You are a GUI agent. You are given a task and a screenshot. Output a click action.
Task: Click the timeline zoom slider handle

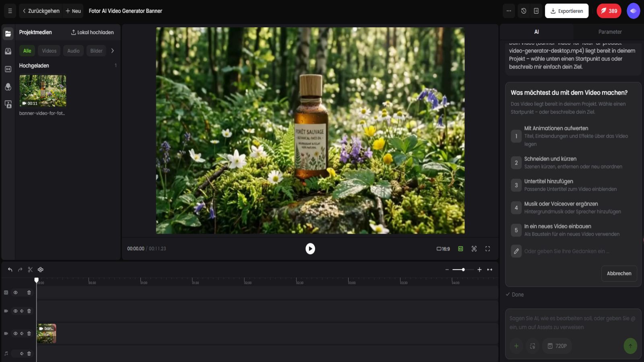tap(463, 269)
